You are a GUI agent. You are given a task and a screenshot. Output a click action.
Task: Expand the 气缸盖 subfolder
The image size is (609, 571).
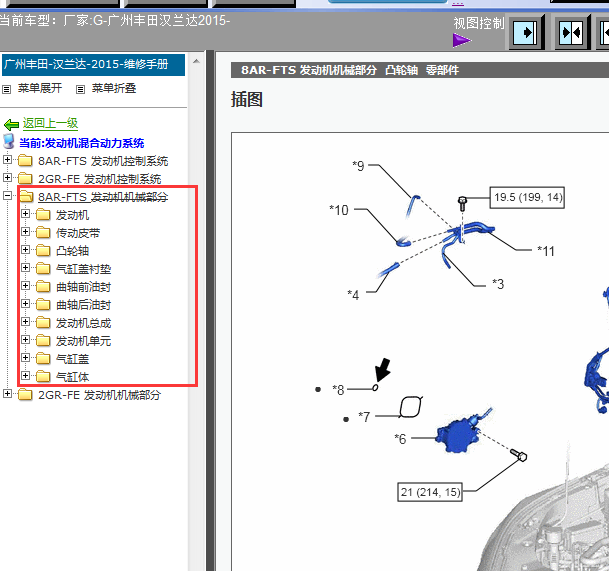coord(26,357)
